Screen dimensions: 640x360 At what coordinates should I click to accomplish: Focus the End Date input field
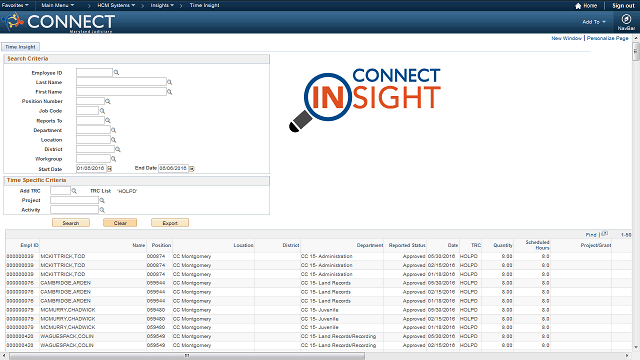click(x=173, y=168)
